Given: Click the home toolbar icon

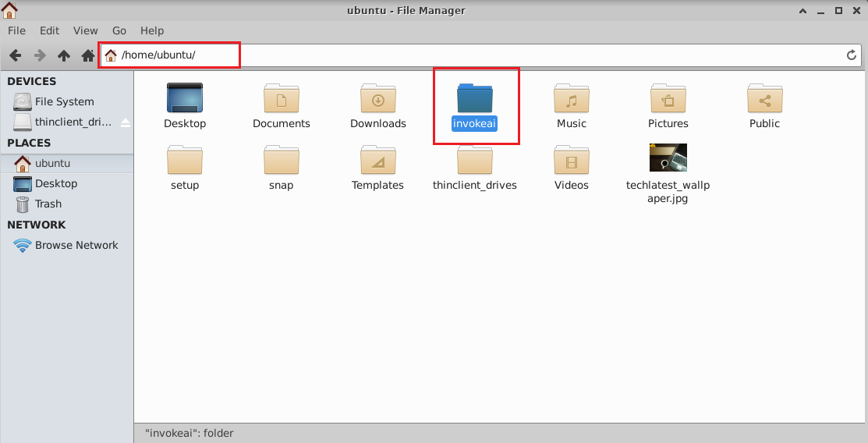Looking at the screenshot, I should tap(88, 55).
